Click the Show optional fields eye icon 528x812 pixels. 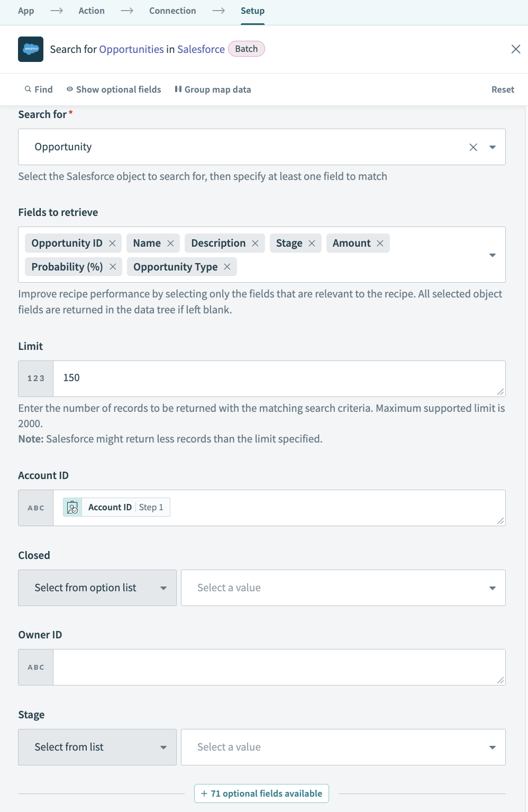69,89
